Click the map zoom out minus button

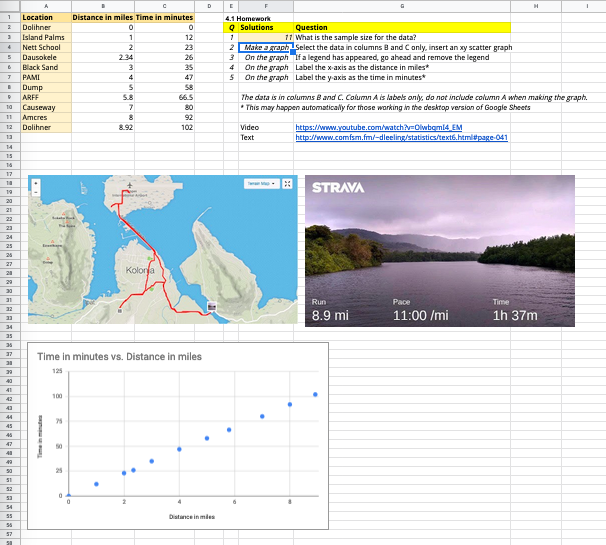[x=36, y=192]
